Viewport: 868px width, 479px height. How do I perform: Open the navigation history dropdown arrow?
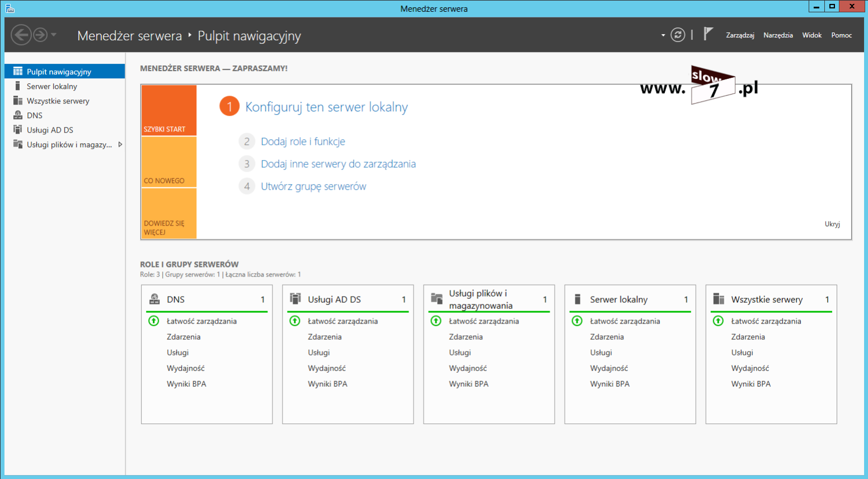click(x=54, y=35)
